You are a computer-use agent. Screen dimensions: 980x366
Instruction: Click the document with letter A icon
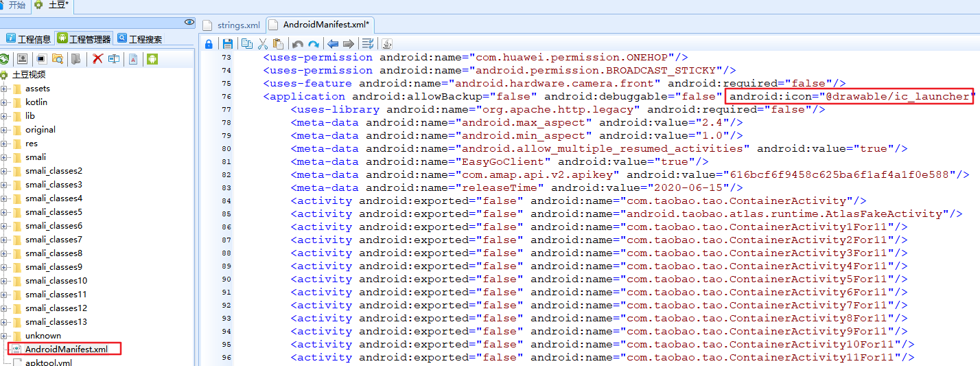coord(133,58)
